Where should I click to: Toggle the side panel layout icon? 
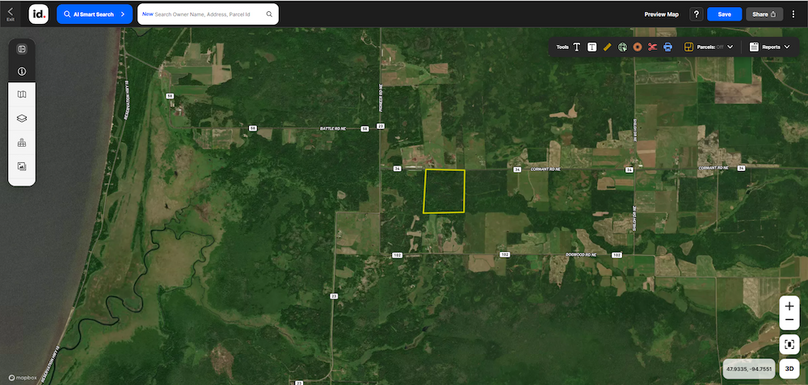coord(22,49)
